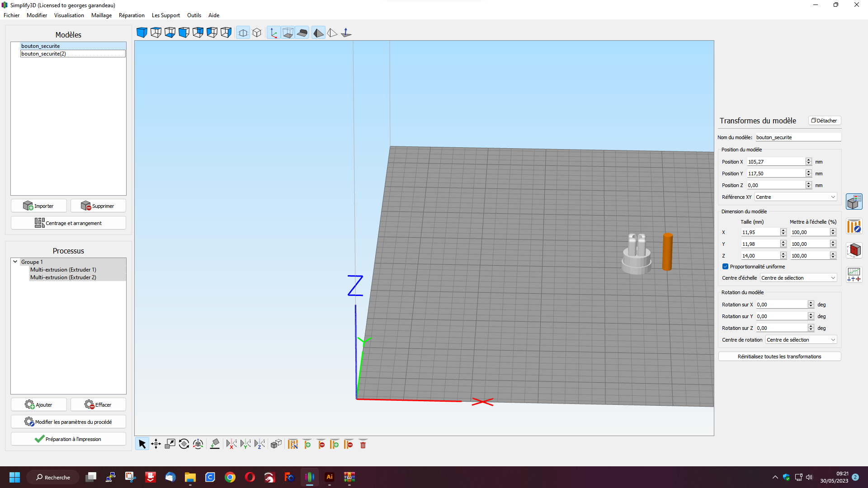Click Préparation à l'impression button
Viewport: 868px width, 488px height.
(68, 439)
